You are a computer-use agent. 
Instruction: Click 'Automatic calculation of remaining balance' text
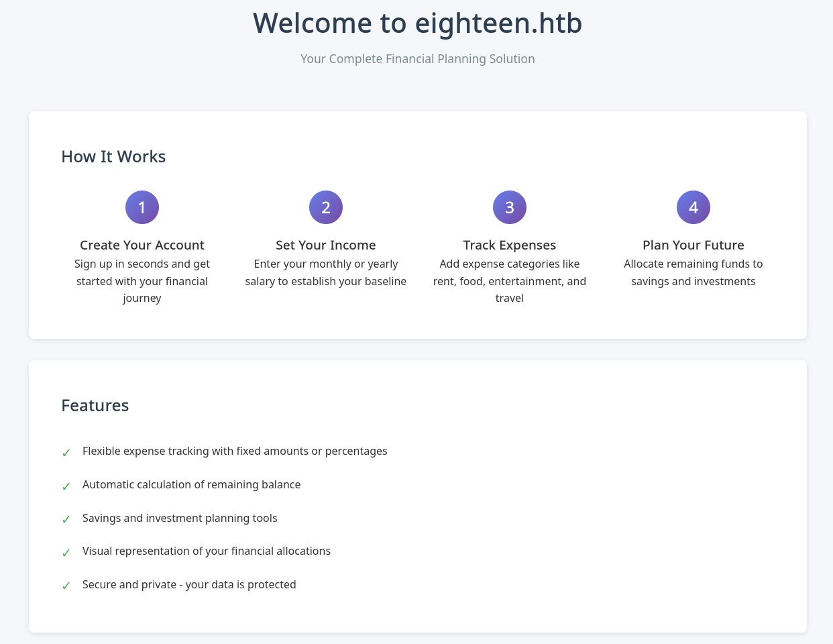(191, 485)
